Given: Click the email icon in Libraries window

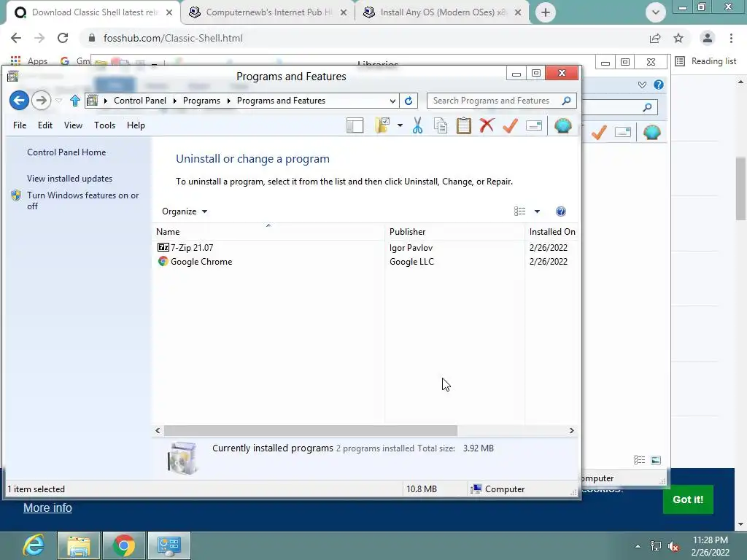Looking at the screenshot, I should [x=623, y=132].
